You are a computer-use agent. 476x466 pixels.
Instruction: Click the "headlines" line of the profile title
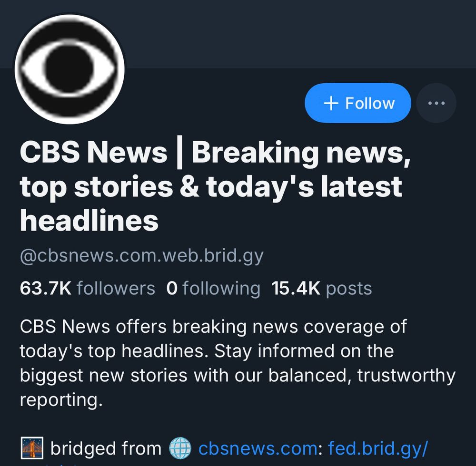[x=89, y=221]
